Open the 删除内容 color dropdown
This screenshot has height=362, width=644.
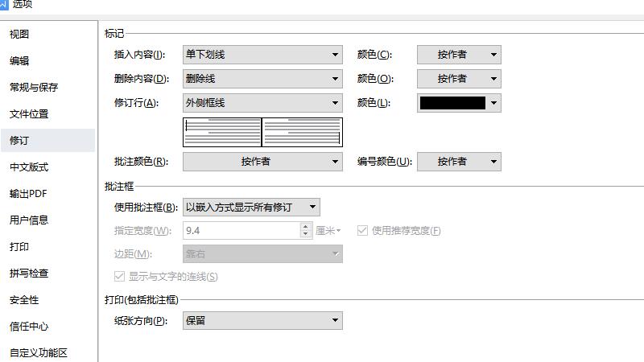(x=459, y=79)
